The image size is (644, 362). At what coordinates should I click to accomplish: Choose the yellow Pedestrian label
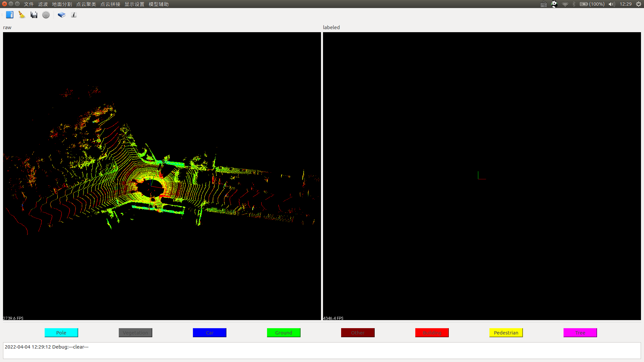pos(506,333)
